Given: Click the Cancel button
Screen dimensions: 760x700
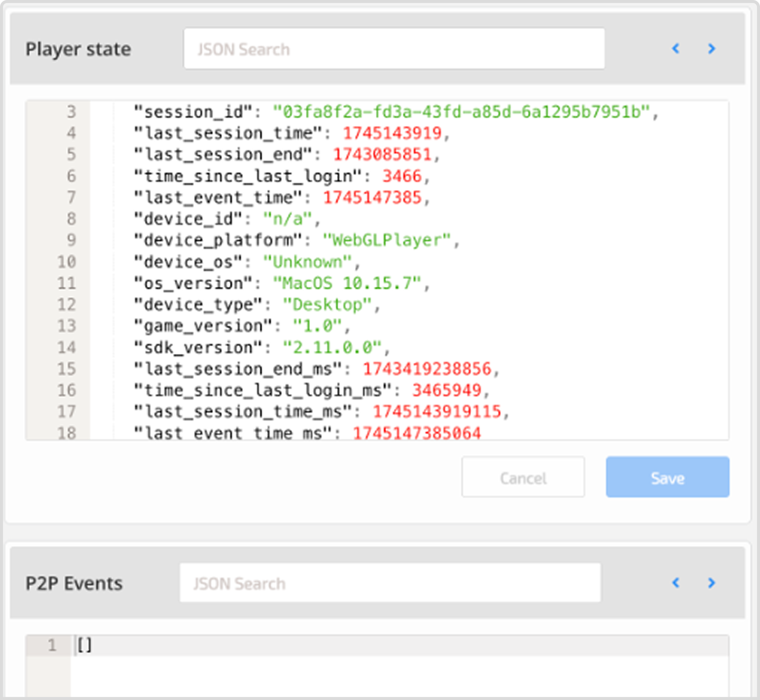Looking at the screenshot, I should [x=523, y=477].
